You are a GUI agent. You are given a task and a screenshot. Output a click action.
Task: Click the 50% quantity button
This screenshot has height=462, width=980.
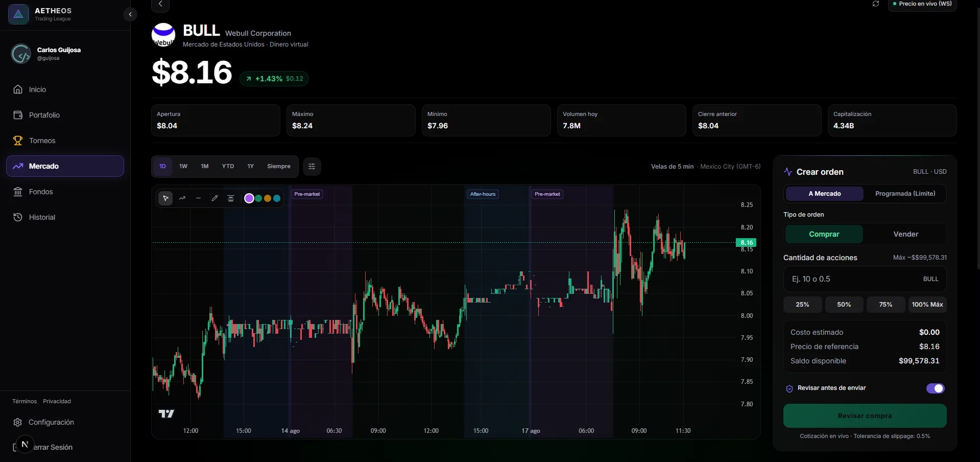tap(844, 305)
